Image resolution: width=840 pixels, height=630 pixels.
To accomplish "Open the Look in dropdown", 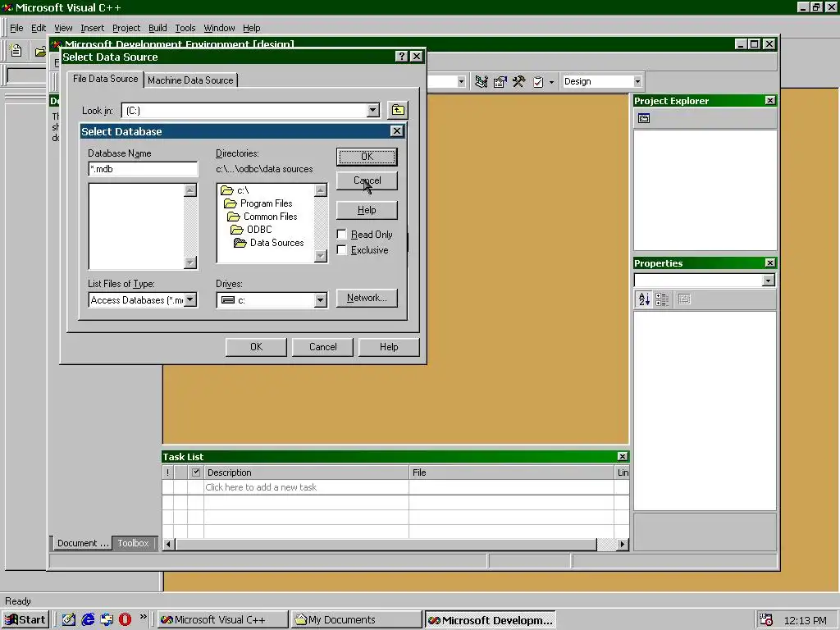I will coord(373,111).
